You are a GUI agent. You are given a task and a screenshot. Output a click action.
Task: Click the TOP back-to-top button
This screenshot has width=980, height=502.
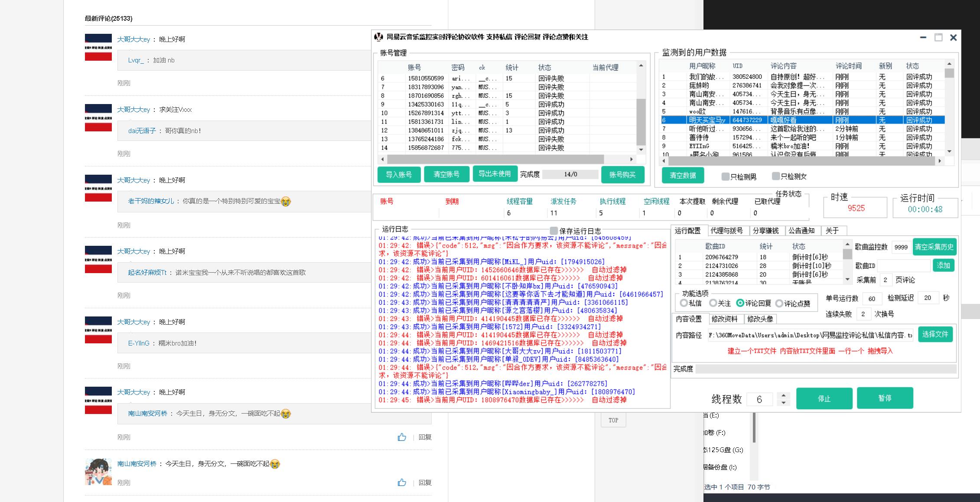coord(613,420)
